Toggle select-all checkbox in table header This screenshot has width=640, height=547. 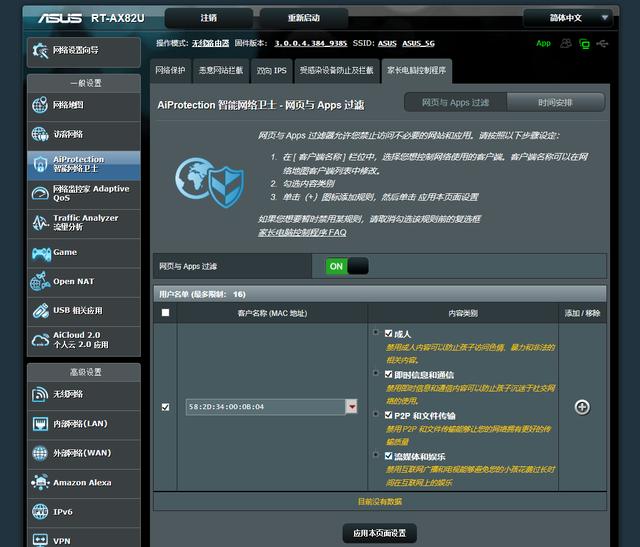[165, 313]
